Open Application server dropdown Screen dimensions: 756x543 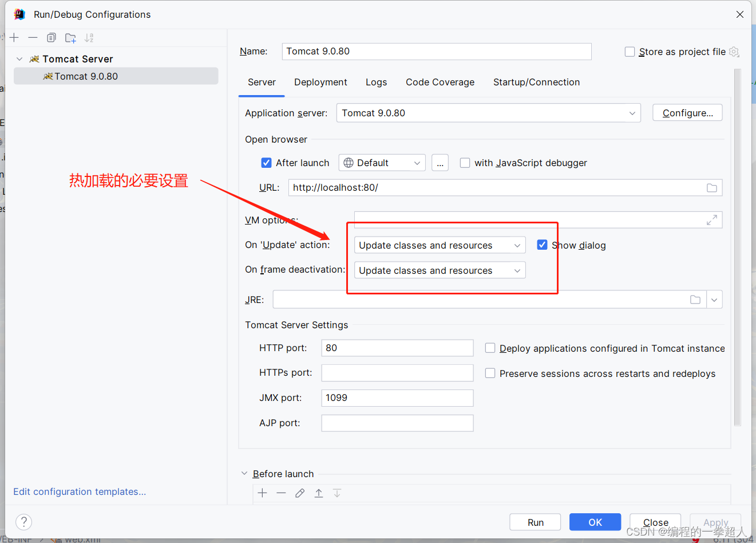(x=488, y=113)
